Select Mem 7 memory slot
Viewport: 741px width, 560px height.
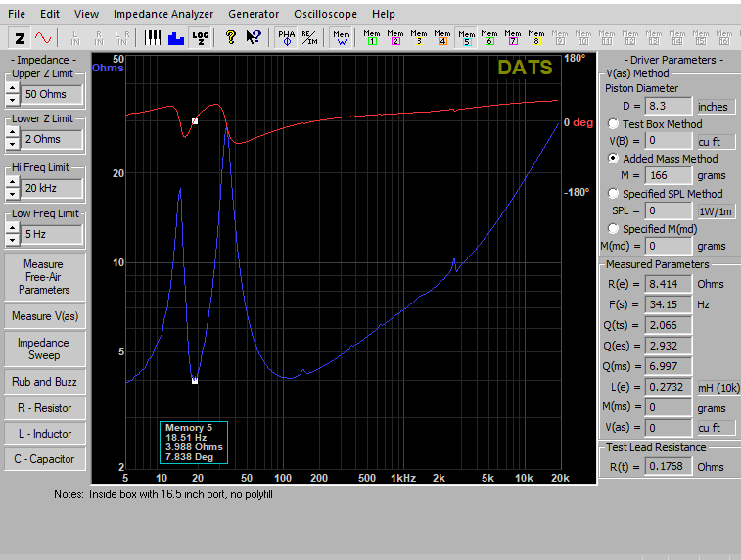(x=513, y=38)
